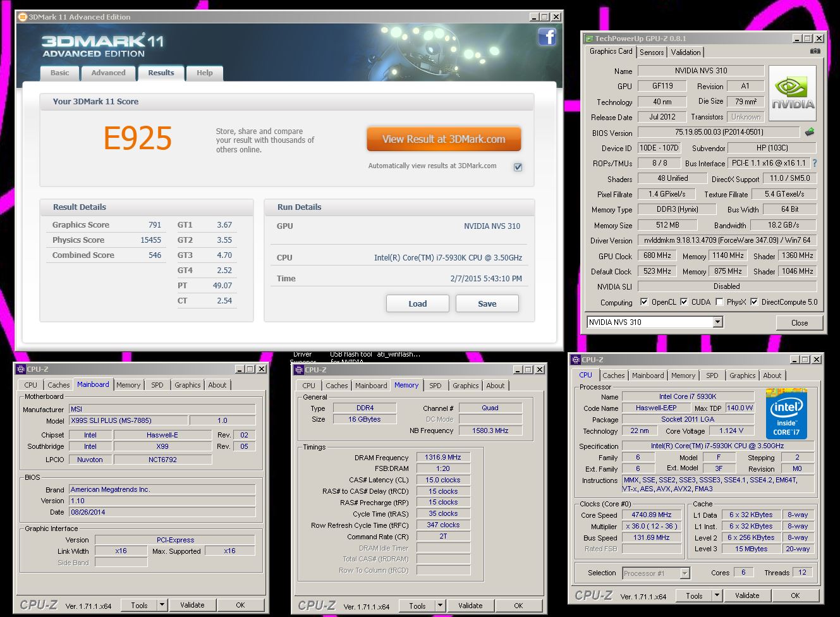This screenshot has height=617, width=840.
Task: Click the Multiplier value x 36.0
Action: click(651, 527)
